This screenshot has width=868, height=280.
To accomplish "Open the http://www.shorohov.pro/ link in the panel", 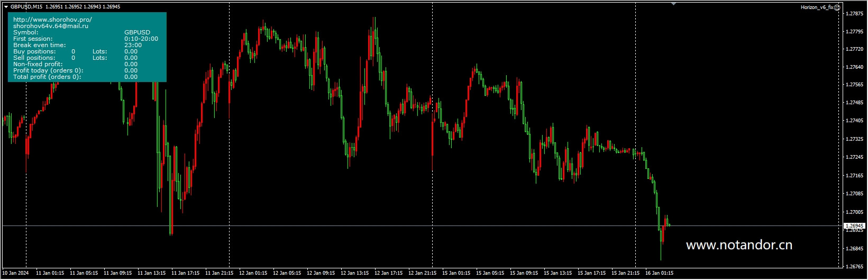I will 52,20.
